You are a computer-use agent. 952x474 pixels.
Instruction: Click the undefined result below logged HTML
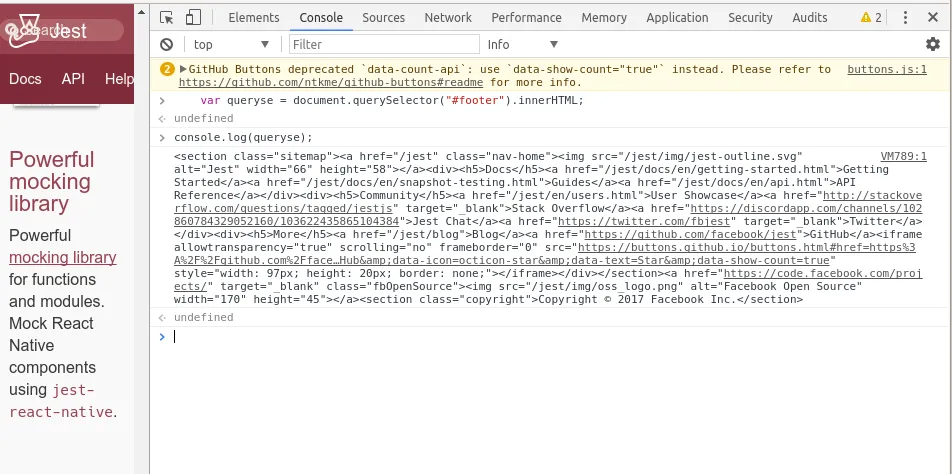203,317
